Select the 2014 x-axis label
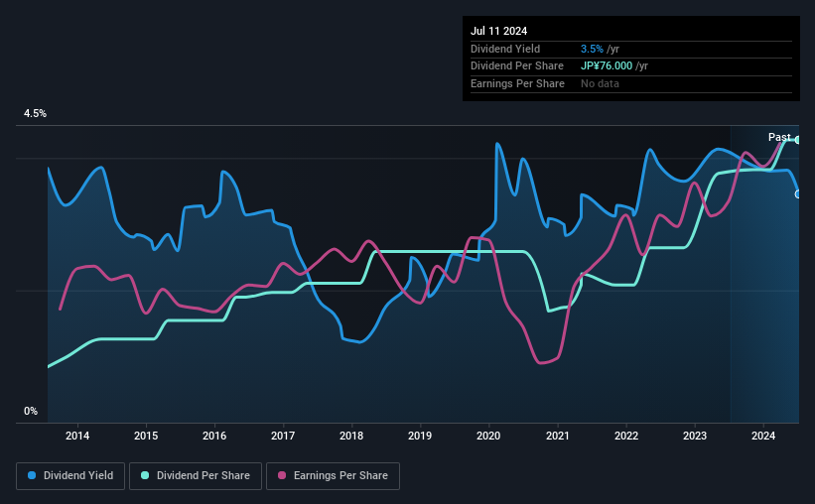 point(77,436)
